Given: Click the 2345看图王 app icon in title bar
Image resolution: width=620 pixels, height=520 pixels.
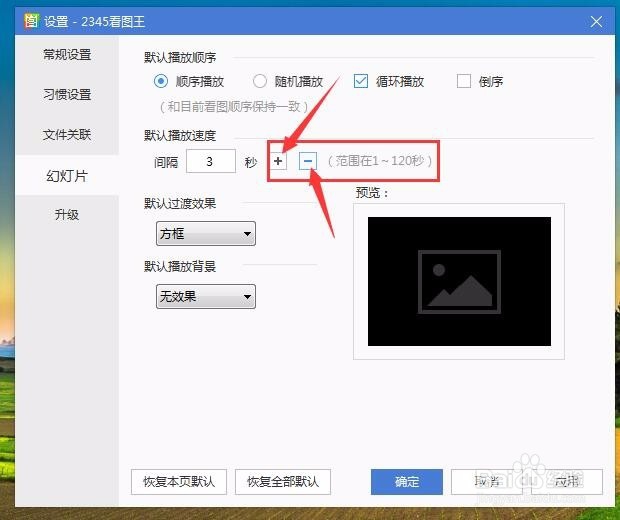Looking at the screenshot, I should pyautogui.click(x=31, y=21).
